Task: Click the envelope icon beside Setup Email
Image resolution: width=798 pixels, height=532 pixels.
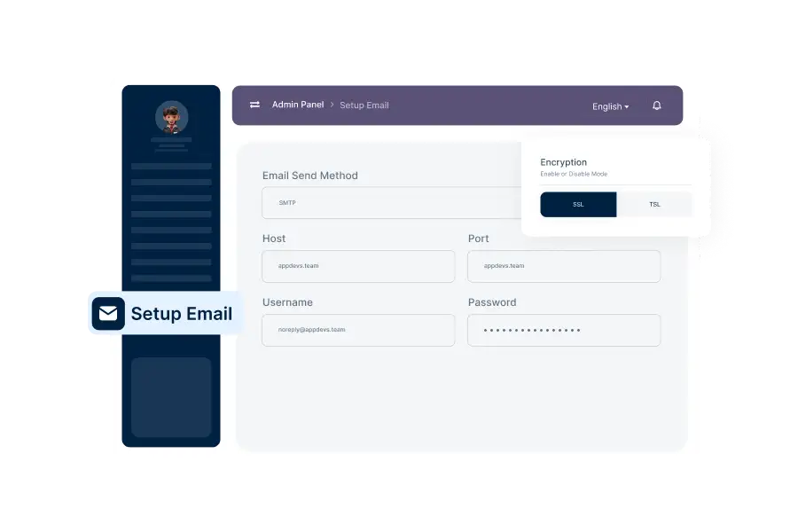Action: click(x=108, y=314)
